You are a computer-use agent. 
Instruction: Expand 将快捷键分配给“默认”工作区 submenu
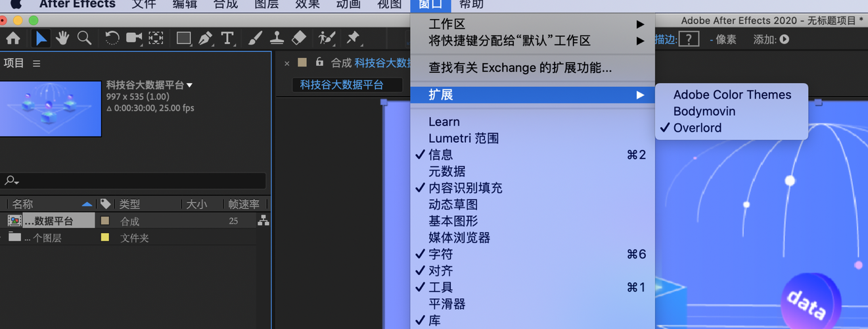pyautogui.click(x=532, y=41)
